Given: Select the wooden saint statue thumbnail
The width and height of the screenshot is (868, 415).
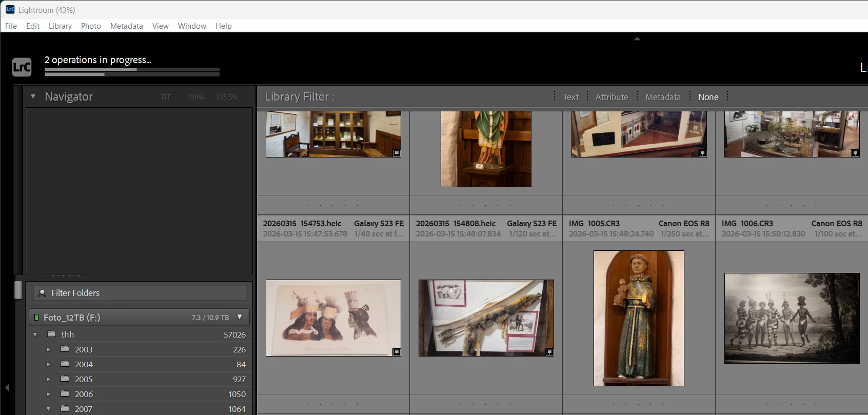Looking at the screenshot, I should (639, 318).
